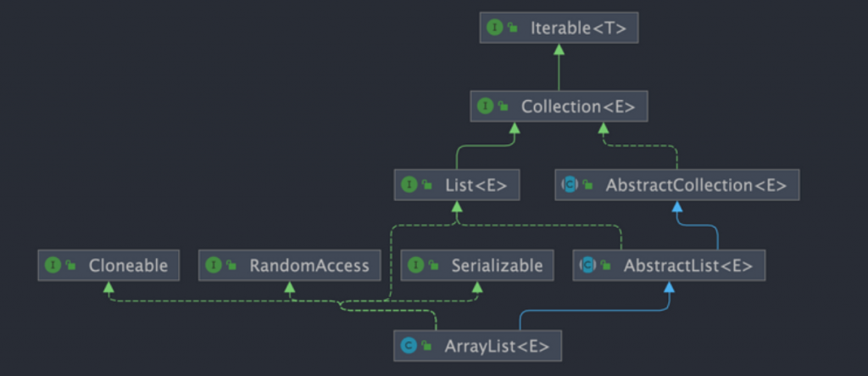This screenshot has width=868, height=376.
Task: Click the green lock icon on Iterable<T>
Action: click(x=513, y=28)
